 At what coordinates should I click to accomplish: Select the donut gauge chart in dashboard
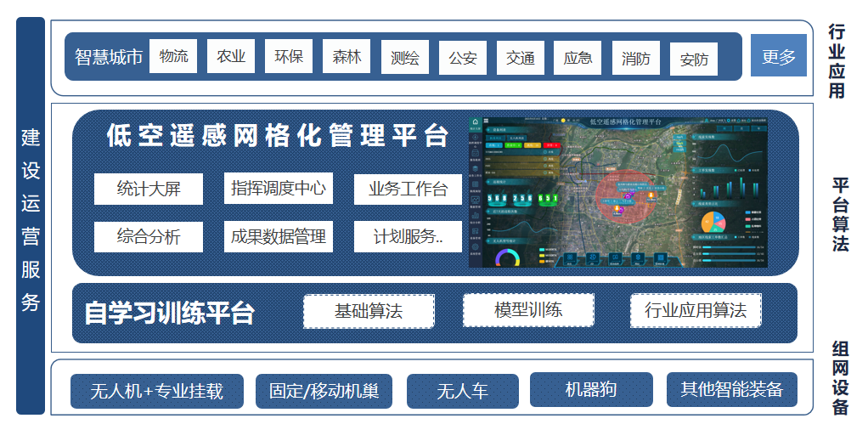508,257
